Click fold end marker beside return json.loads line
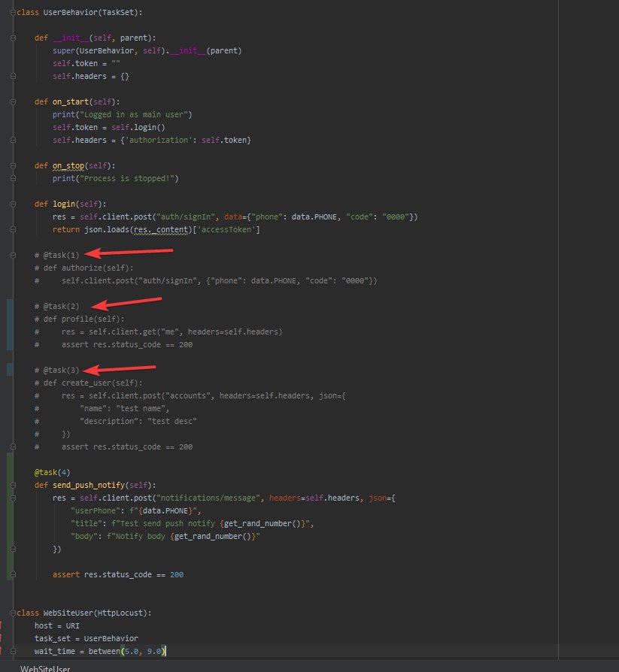Image resolution: width=619 pixels, height=672 pixels. 13,230
